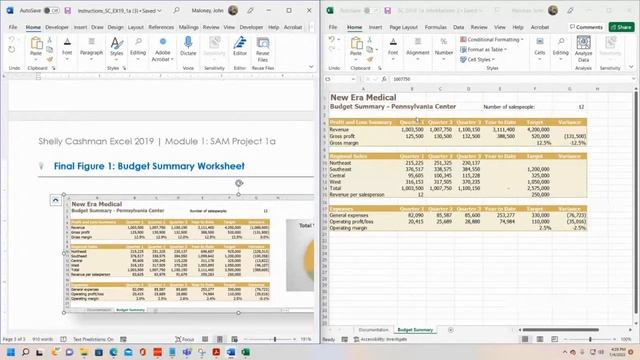Toggle Text Predictions in Word status bar
640x360 pixels.
click(x=93, y=339)
